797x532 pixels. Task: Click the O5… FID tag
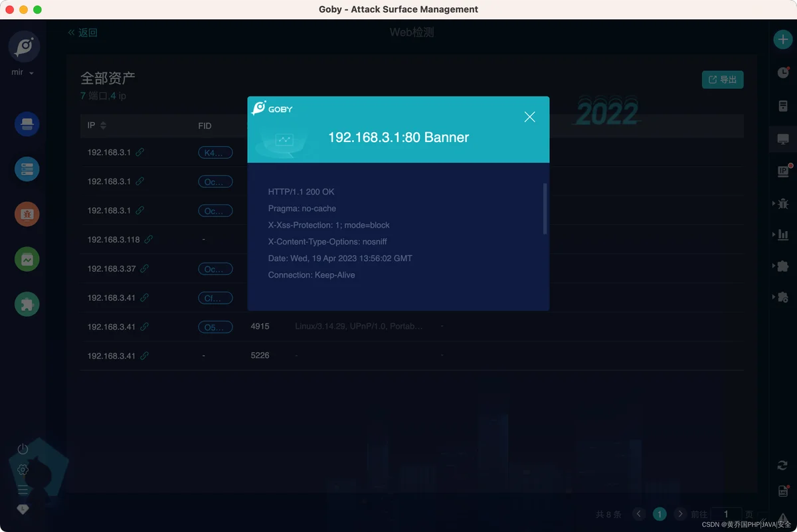click(x=215, y=327)
